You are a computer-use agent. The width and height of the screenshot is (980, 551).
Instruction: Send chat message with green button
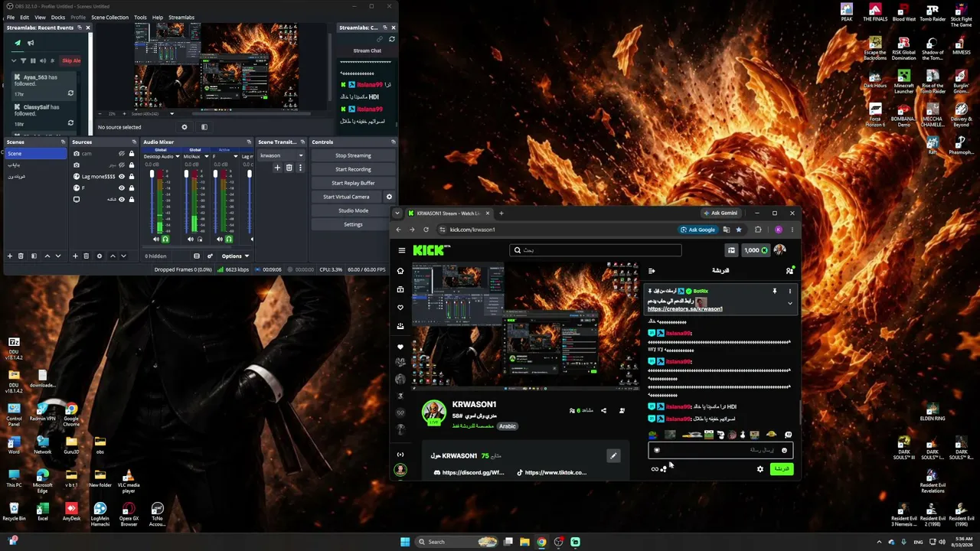[781, 469]
